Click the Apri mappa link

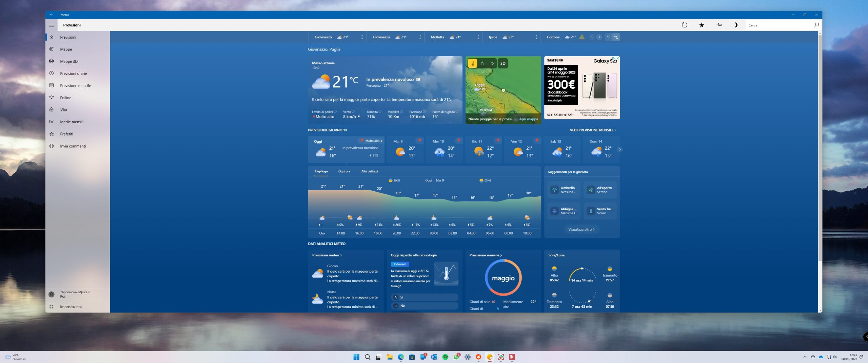coord(529,119)
